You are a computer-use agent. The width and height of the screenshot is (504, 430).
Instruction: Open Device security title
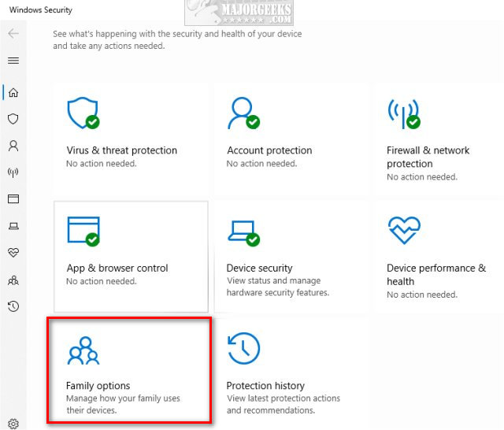pyautogui.click(x=259, y=268)
